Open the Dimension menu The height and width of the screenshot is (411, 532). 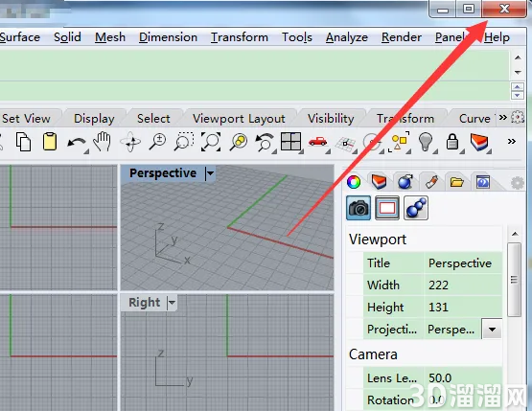pos(168,37)
